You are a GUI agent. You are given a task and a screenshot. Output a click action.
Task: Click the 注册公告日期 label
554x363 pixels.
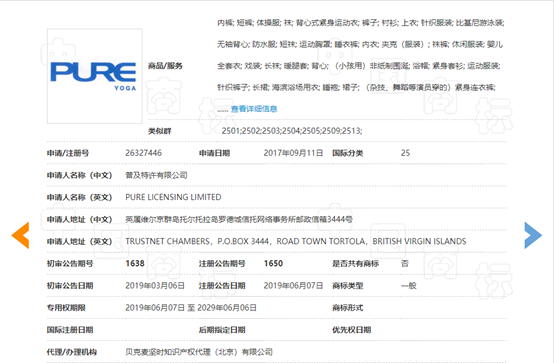222,286
